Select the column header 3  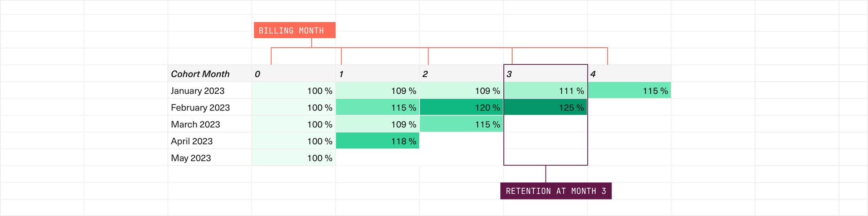(545, 74)
